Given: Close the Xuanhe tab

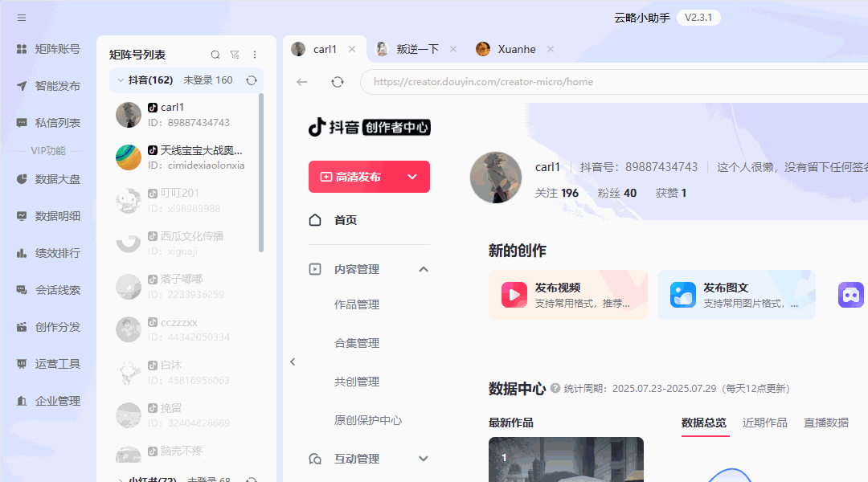Looking at the screenshot, I should [x=551, y=49].
